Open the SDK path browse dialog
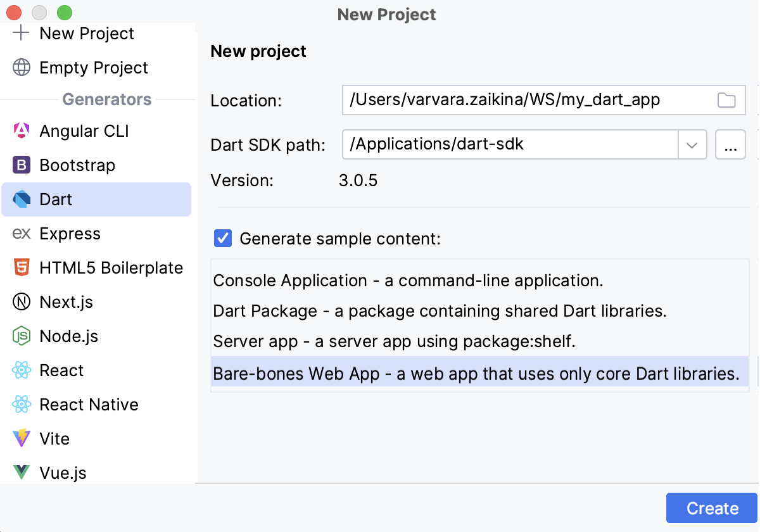The image size is (760, 532). [x=730, y=144]
